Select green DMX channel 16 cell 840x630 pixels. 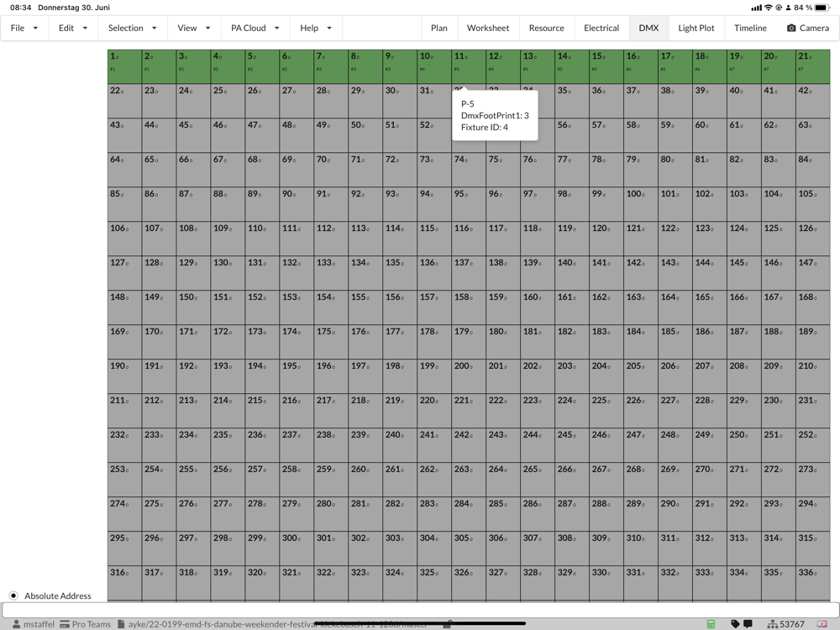pyautogui.click(x=641, y=66)
